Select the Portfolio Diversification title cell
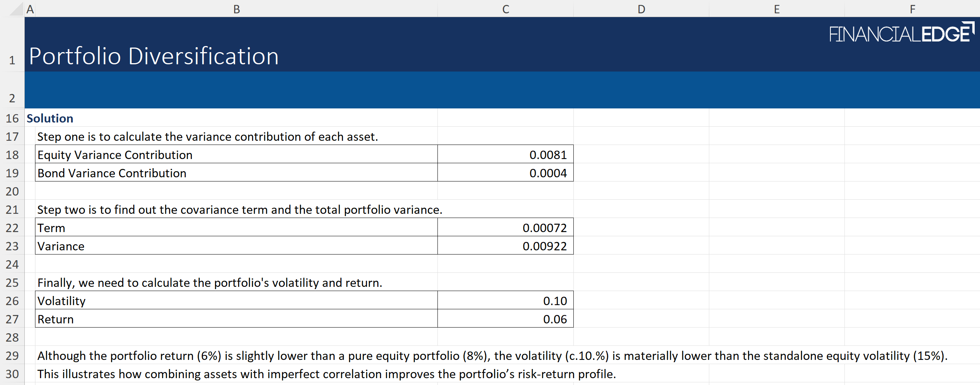The image size is (980, 385). coord(154,56)
